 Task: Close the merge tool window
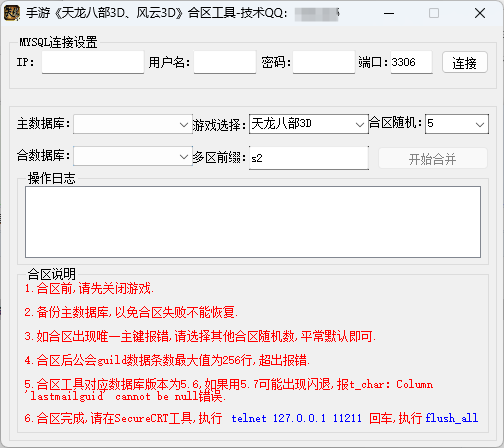click(480, 13)
